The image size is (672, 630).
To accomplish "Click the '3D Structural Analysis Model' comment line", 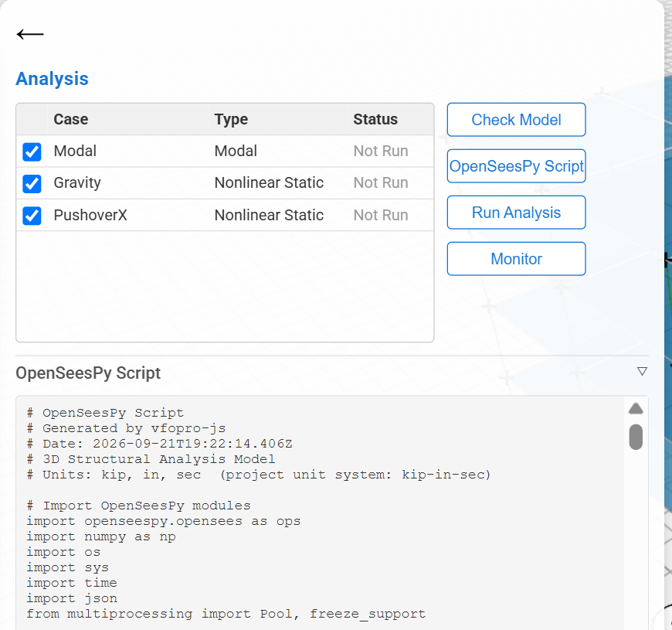I will [151, 459].
